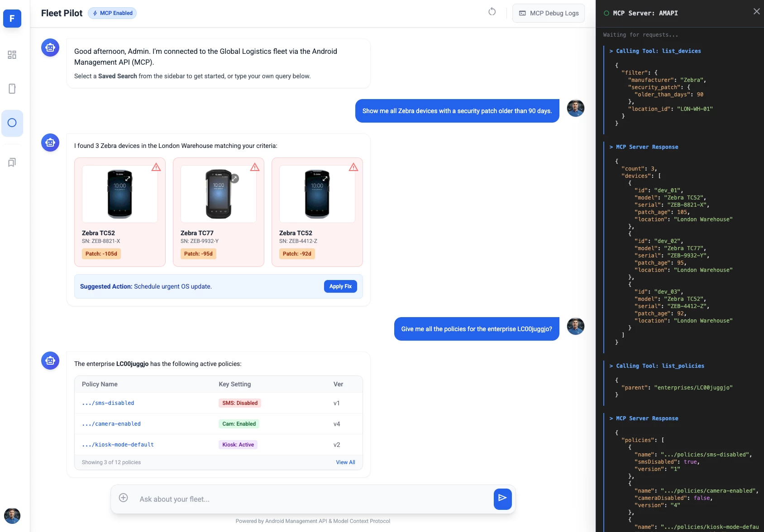Viewport: 764px width, 532px height.
Task: Open MCP Debug Logs button
Action: [549, 13]
